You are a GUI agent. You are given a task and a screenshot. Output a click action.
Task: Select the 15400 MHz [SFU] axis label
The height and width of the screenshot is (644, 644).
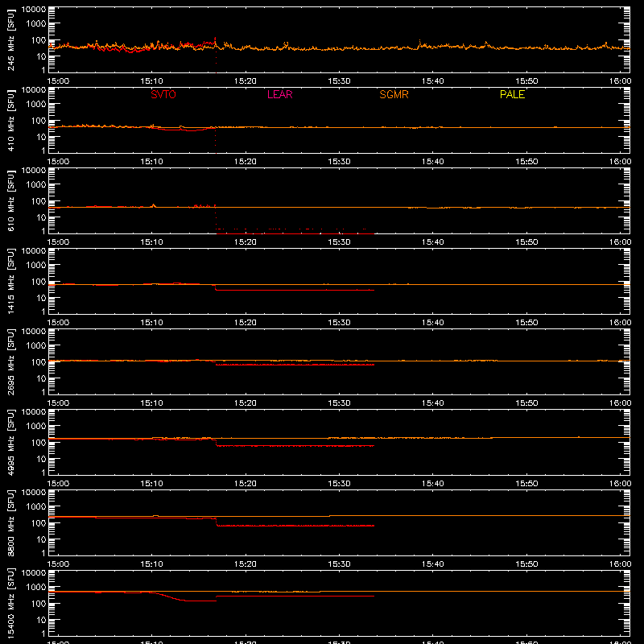click(10, 603)
